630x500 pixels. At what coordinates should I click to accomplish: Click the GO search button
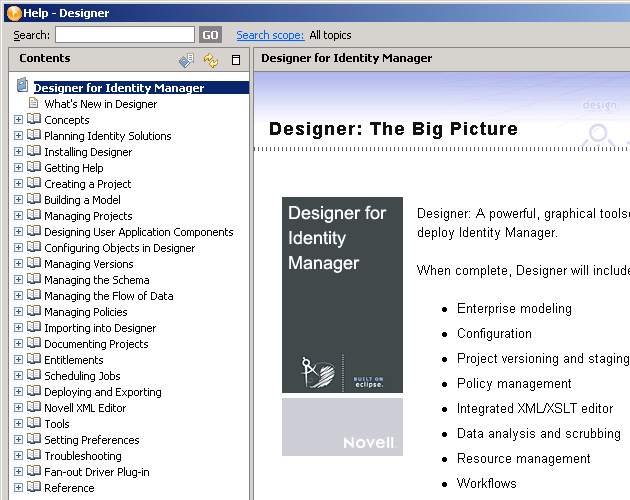click(x=210, y=35)
